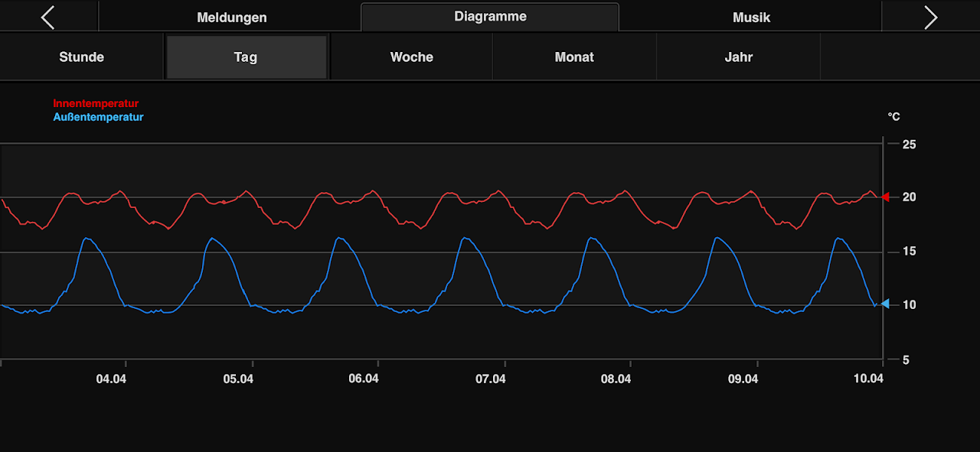980x452 pixels.
Task: Click the °C unit label
Action: (x=893, y=117)
